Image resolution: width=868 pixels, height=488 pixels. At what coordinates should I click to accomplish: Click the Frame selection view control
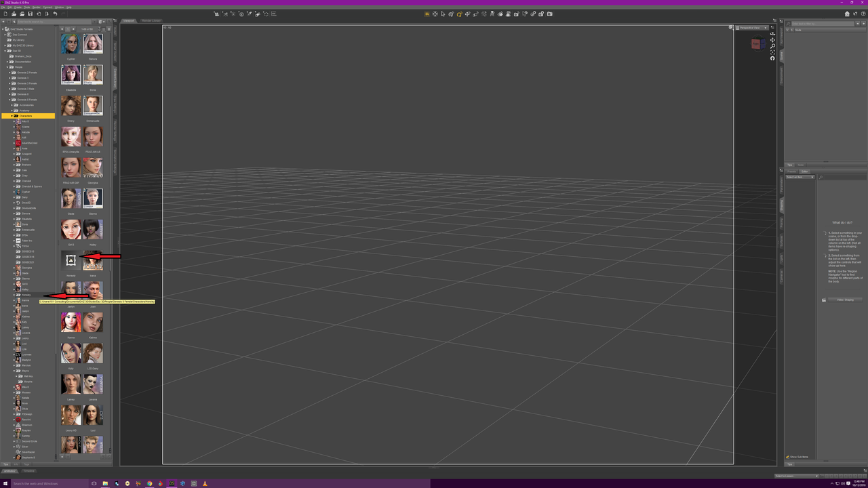tap(772, 52)
